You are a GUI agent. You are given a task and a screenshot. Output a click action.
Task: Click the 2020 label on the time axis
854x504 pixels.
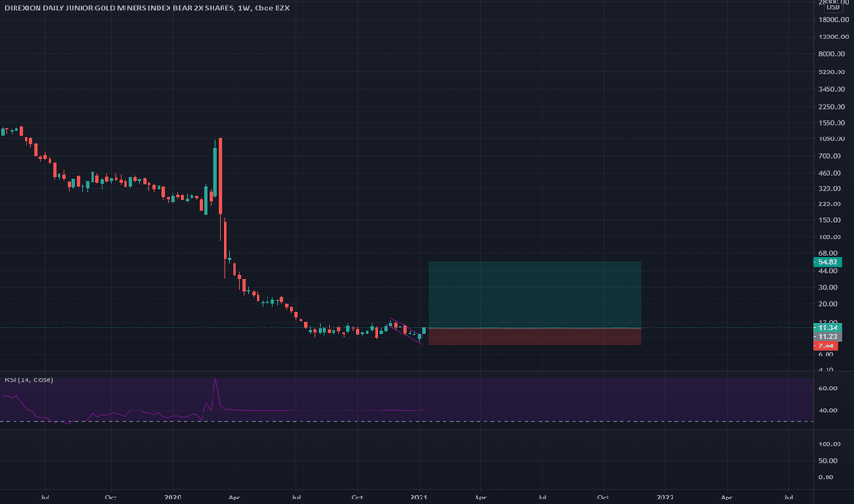coord(172,497)
